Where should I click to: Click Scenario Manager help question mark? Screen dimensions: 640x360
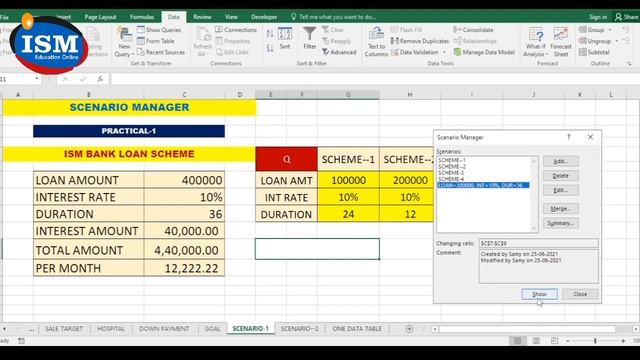click(x=568, y=137)
